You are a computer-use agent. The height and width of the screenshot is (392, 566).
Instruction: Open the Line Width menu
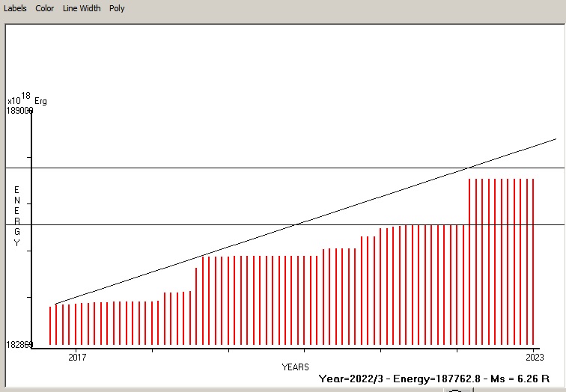(x=82, y=8)
